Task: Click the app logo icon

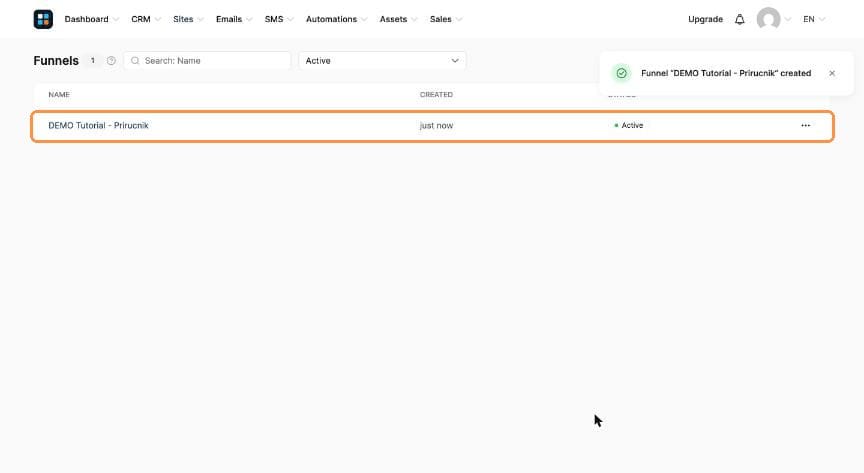Action: point(43,19)
